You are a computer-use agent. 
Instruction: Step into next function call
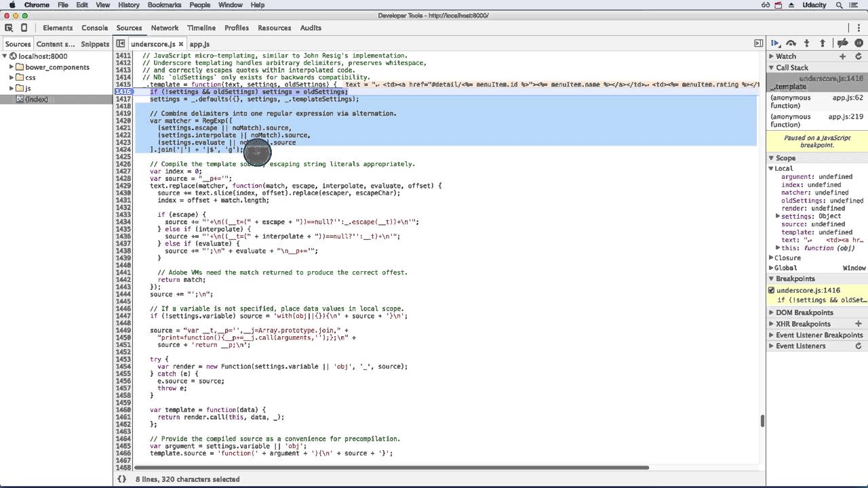[x=807, y=43]
